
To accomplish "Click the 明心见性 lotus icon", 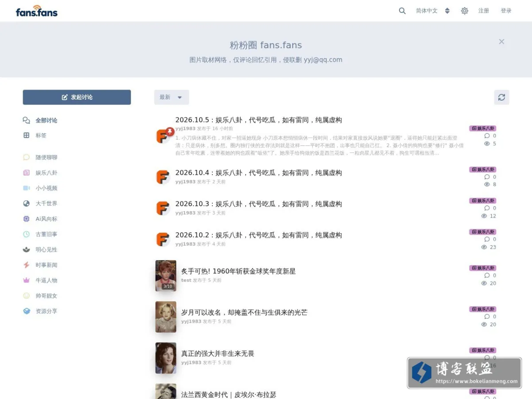I will click(27, 250).
